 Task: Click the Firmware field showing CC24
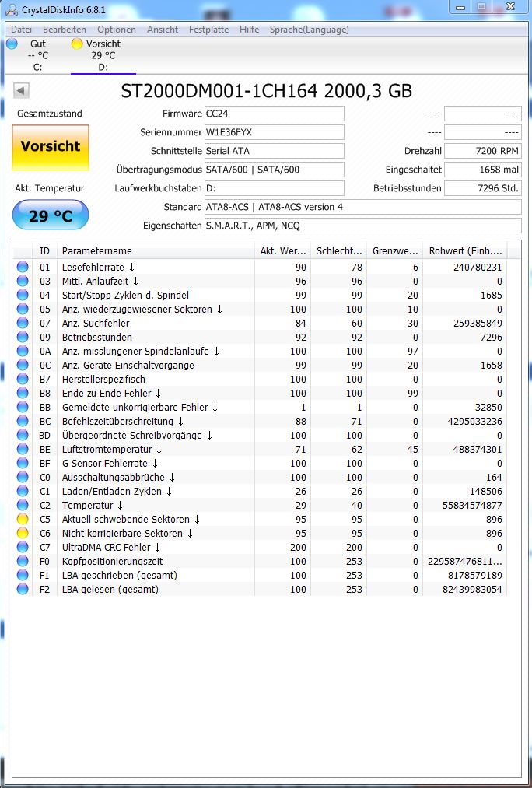point(275,114)
